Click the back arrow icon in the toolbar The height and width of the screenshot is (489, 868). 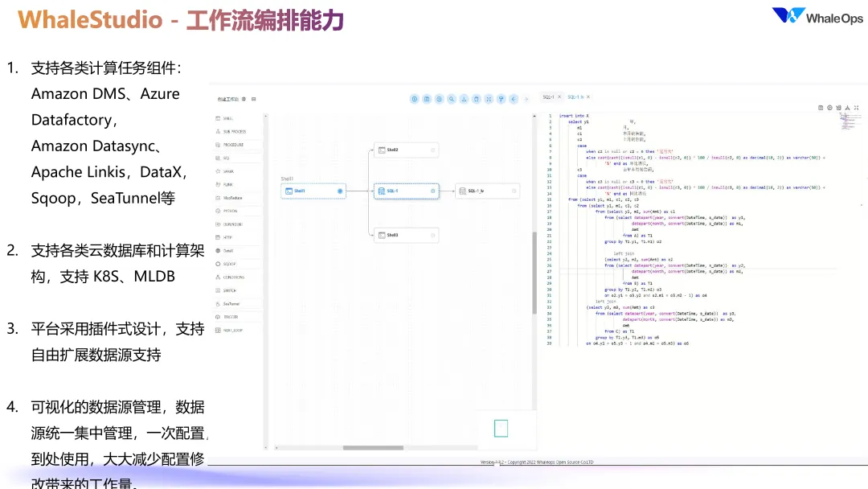(514, 99)
